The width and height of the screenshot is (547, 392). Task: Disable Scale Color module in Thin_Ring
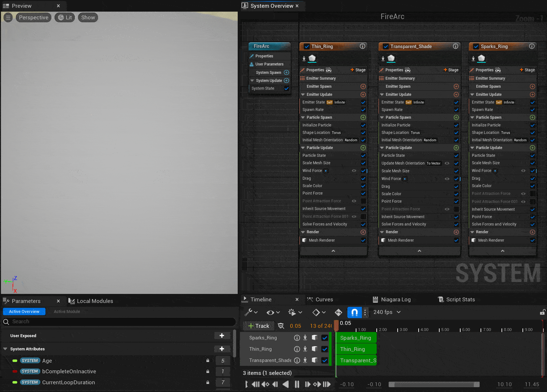(363, 186)
